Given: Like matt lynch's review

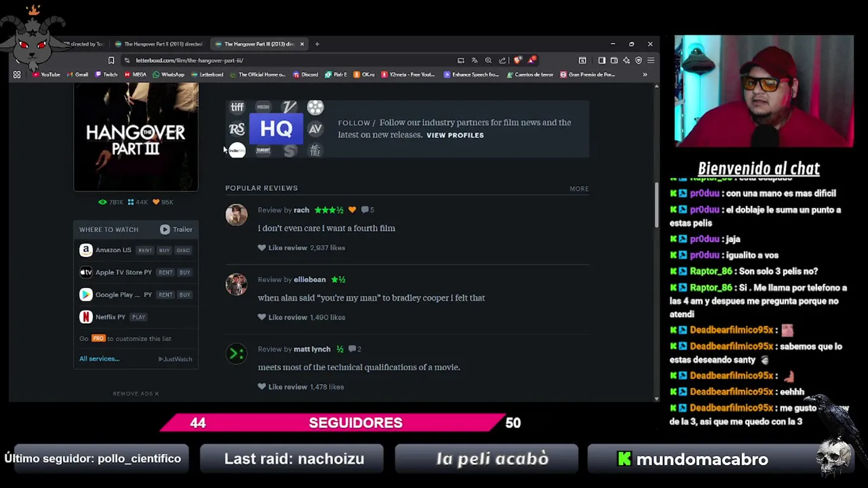Looking at the screenshot, I should point(283,387).
